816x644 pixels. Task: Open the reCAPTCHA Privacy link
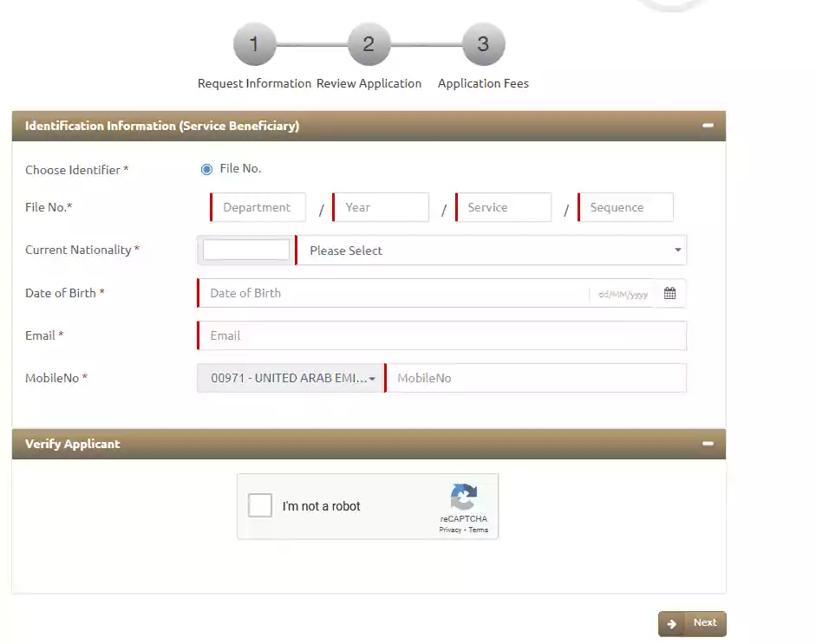(x=450, y=530)
